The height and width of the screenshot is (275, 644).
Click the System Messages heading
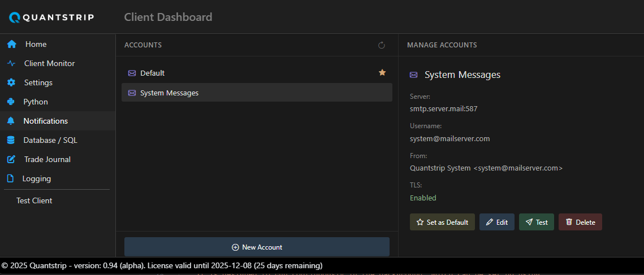click(463, 75)
